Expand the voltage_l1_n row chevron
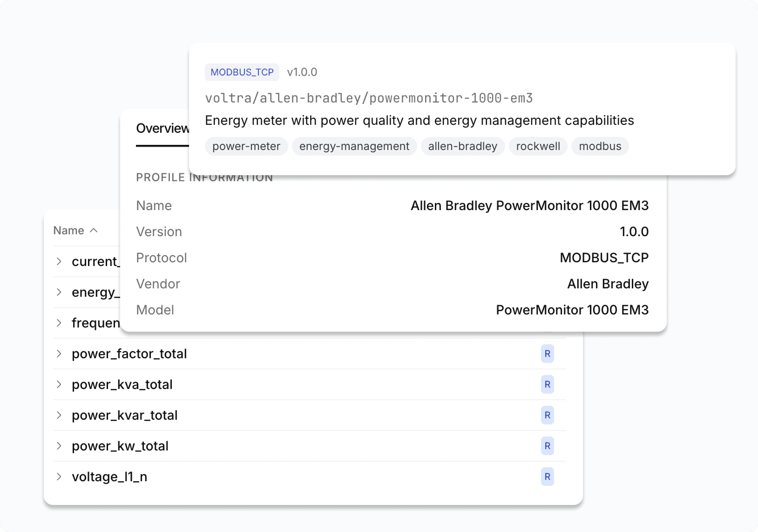758x532 pixels. click(59, 477)
